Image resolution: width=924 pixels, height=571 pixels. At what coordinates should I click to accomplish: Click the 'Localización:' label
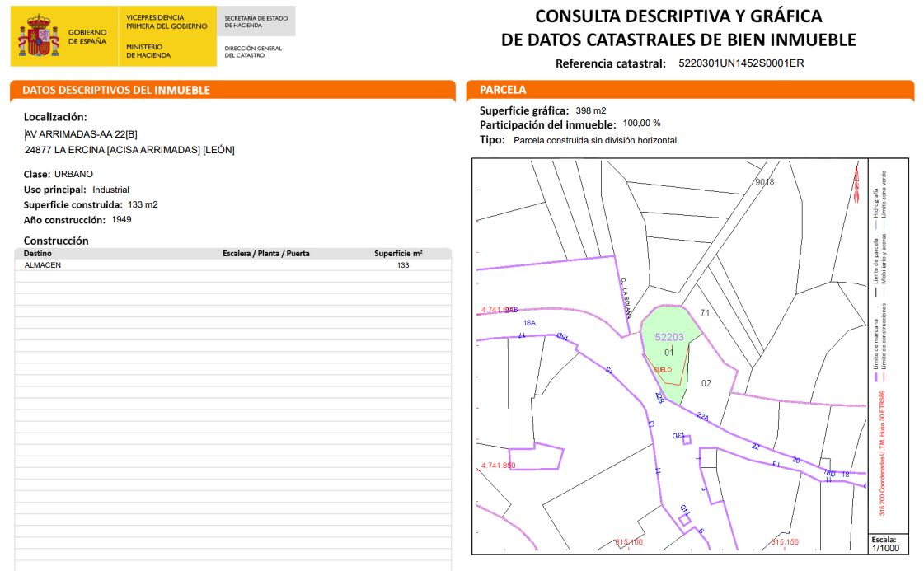[x=55, y=117]
